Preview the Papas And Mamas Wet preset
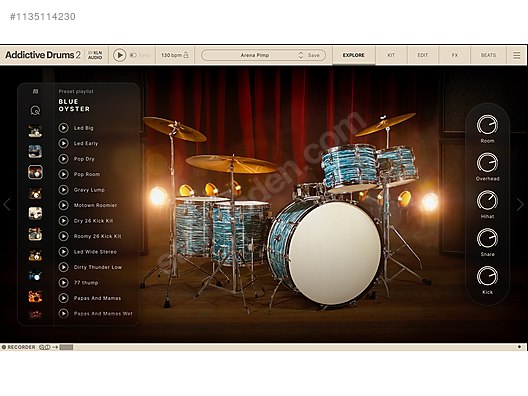Viewport: 528px width, 396px height. pos(63,314)
